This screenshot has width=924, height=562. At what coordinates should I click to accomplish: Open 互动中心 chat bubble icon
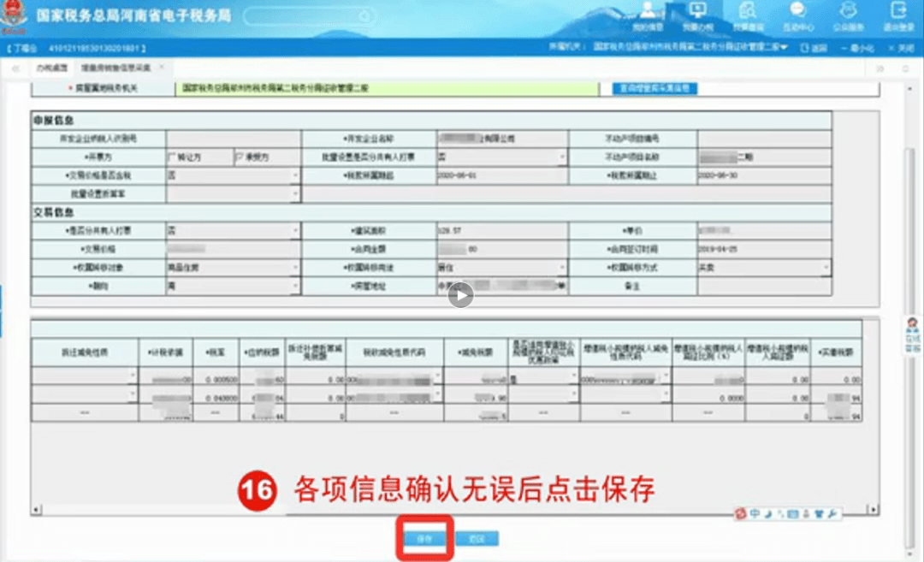coord(798,15)
